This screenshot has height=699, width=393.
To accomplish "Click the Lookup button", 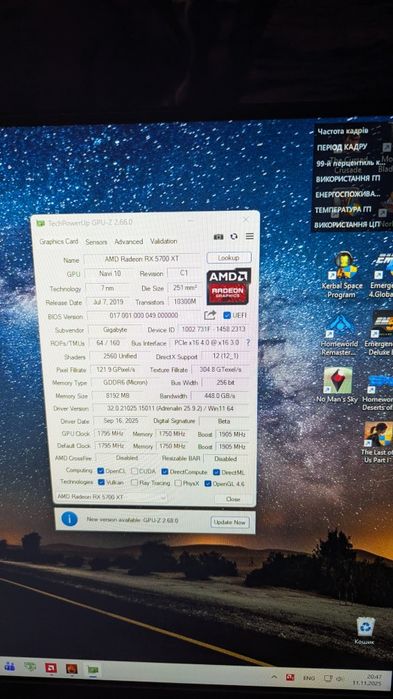I will (229, 258).
